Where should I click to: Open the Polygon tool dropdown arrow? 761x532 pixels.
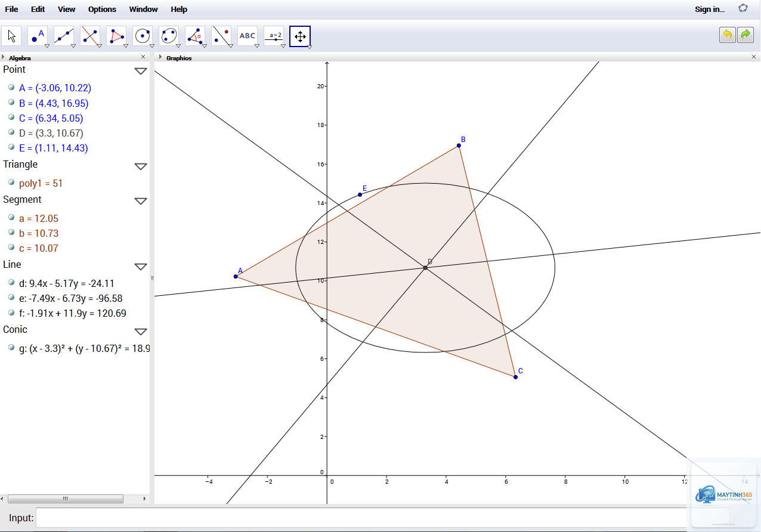click(125, 46)
